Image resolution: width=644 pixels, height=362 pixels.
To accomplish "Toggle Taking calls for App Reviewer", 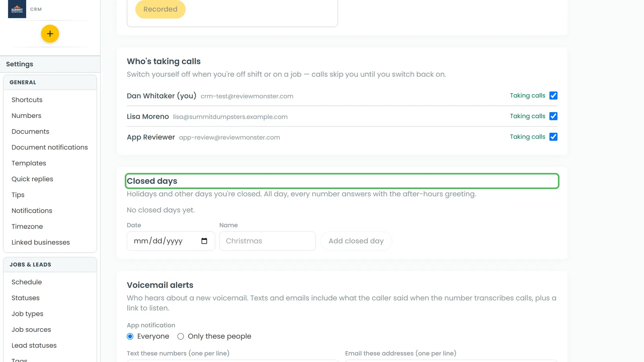I will click(553, 137).
